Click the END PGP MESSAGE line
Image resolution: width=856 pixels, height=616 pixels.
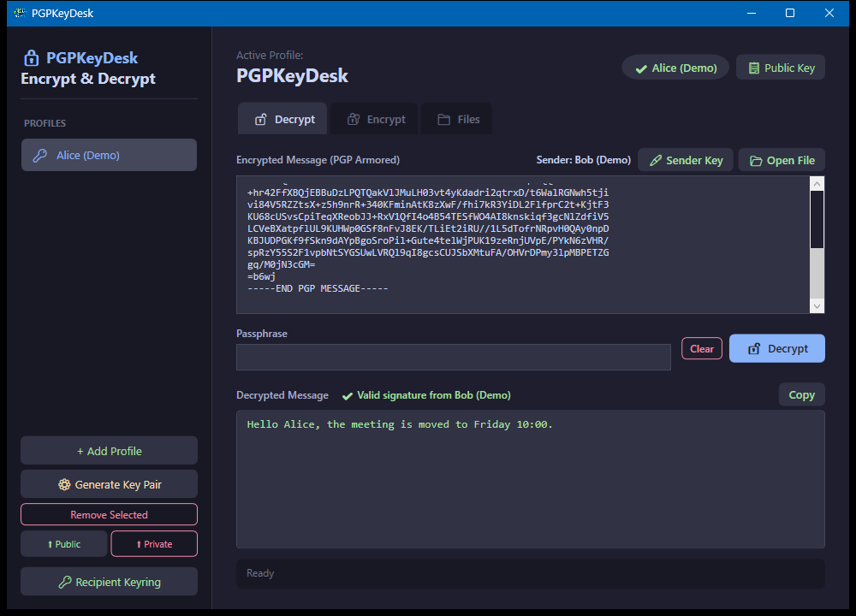pos(318,288)
